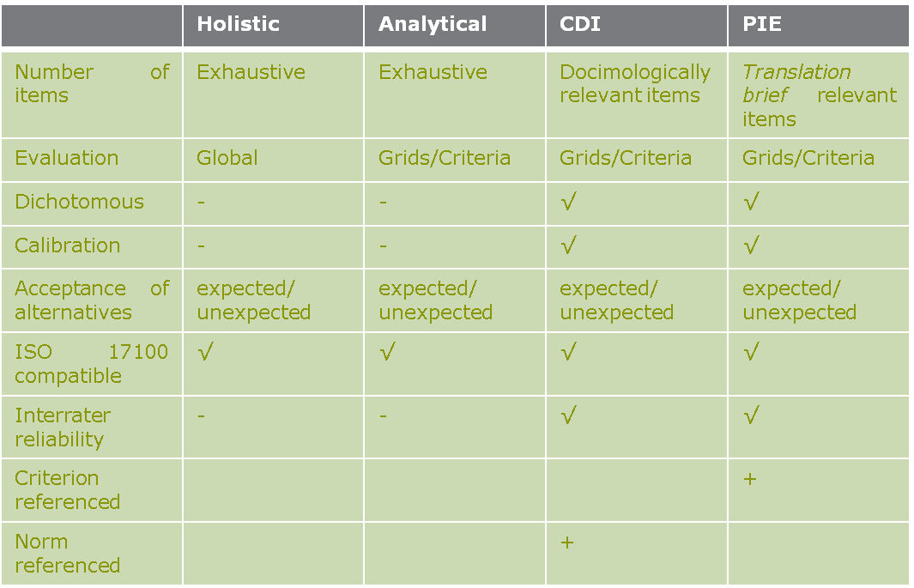
Task: Click PIE checkmark in Interrater reliability row
Action: (x=751, y=415)
